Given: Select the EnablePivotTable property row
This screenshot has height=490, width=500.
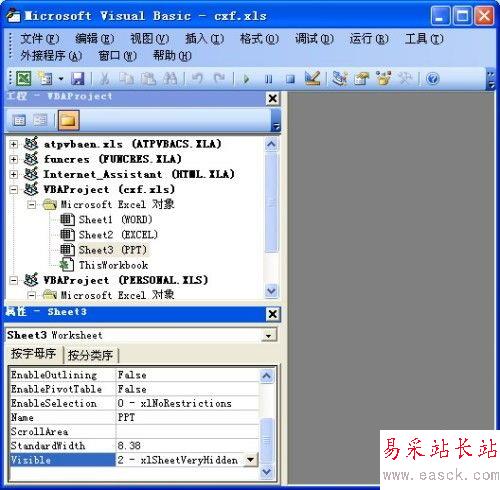Looking at the screenshot, I should point(134,389).
